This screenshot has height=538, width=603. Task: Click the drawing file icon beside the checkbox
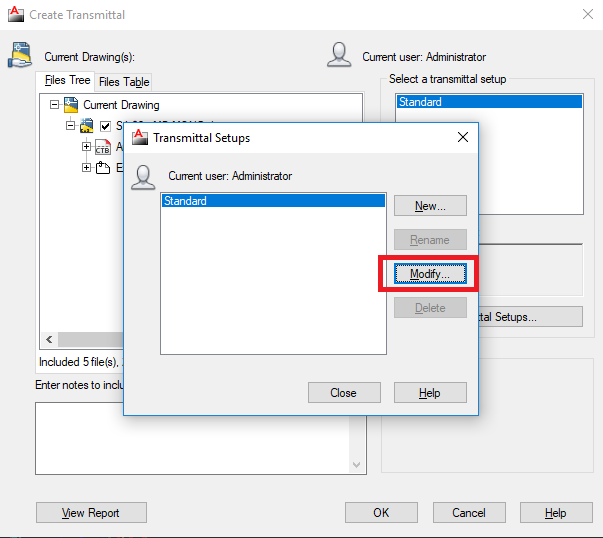(x=86, y=126)
